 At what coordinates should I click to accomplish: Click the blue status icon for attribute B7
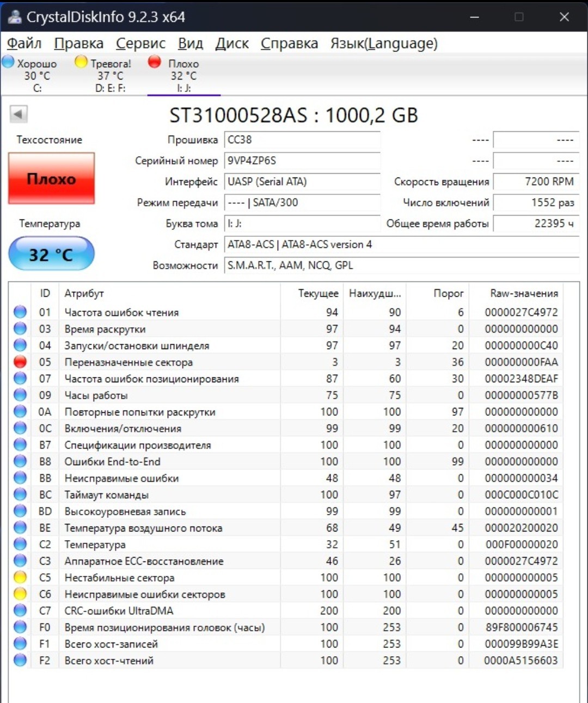[x=20, y=445]
